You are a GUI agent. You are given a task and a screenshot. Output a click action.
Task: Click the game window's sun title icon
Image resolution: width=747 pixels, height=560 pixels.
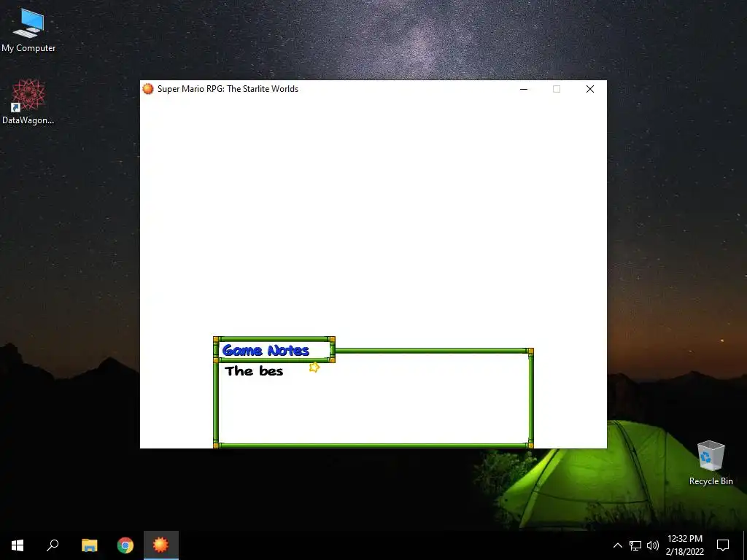click(x=148, y=89)
